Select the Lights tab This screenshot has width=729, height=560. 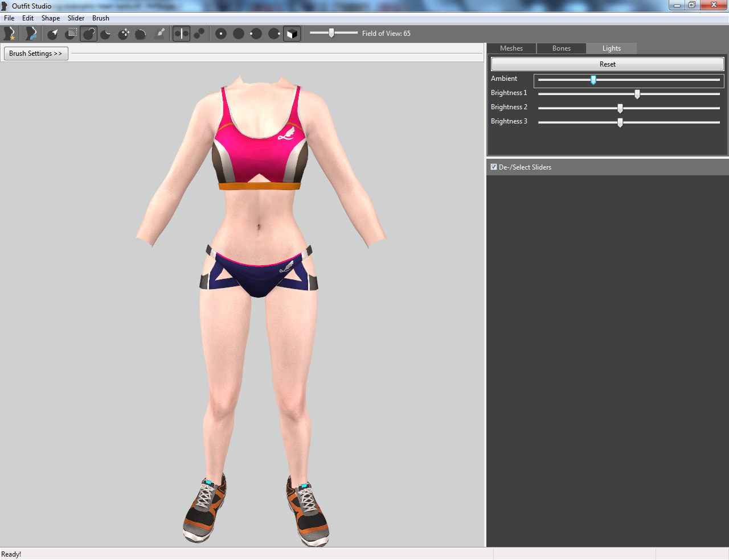612,48
